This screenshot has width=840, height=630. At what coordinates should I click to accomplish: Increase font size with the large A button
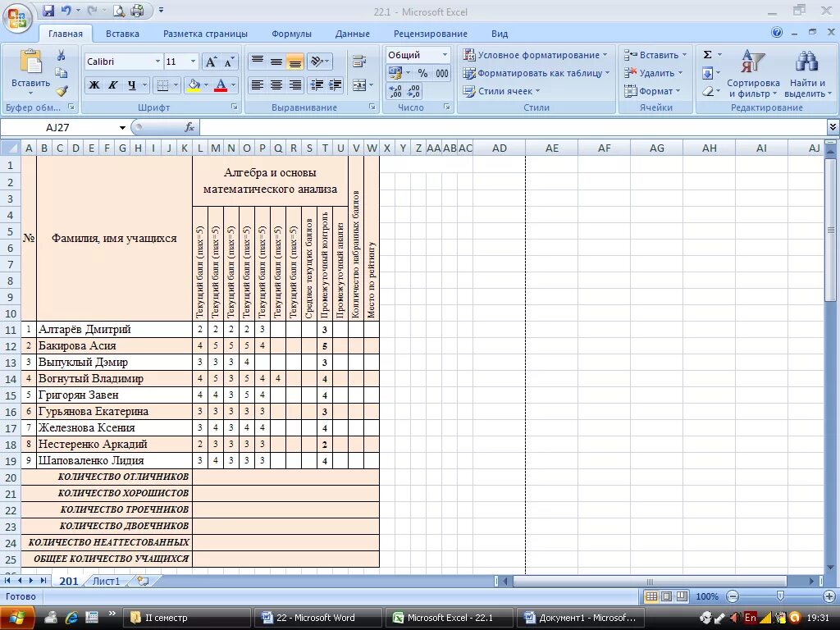(x=211, y=62)
